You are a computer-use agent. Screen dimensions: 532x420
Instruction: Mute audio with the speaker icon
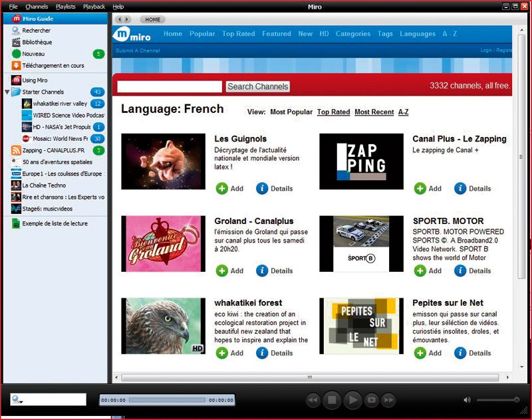click(467, 400)
